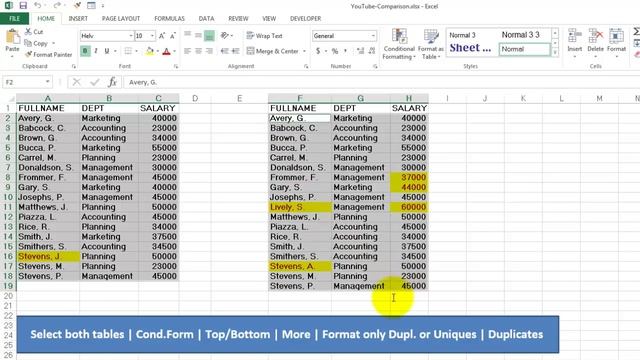640x360 pixels.
Task: Toggle Merge & Center
Action: coord(273,51)
